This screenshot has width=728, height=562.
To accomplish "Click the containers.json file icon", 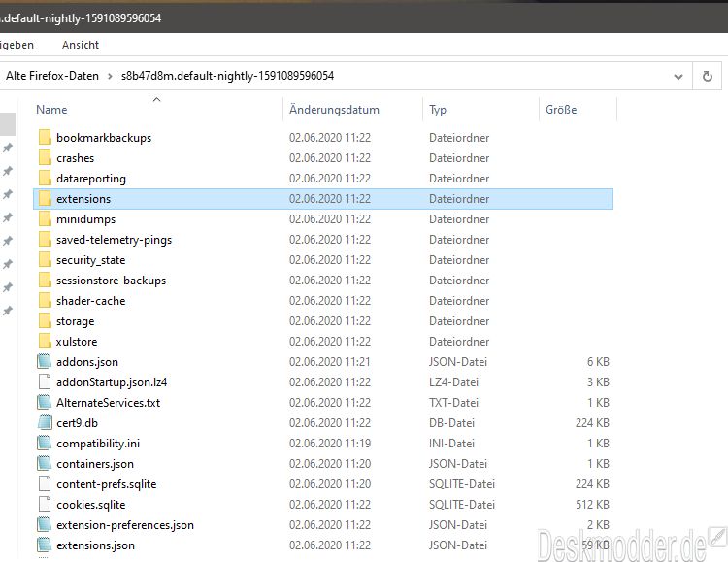I will click(x=44, y=464).
